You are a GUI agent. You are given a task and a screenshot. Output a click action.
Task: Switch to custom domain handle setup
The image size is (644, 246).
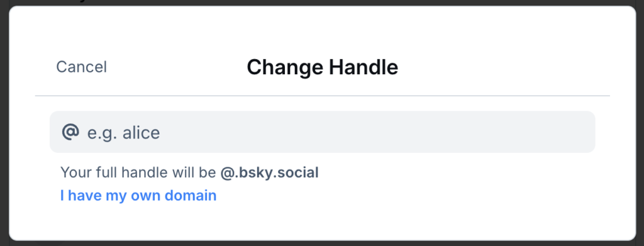[138, 196]
